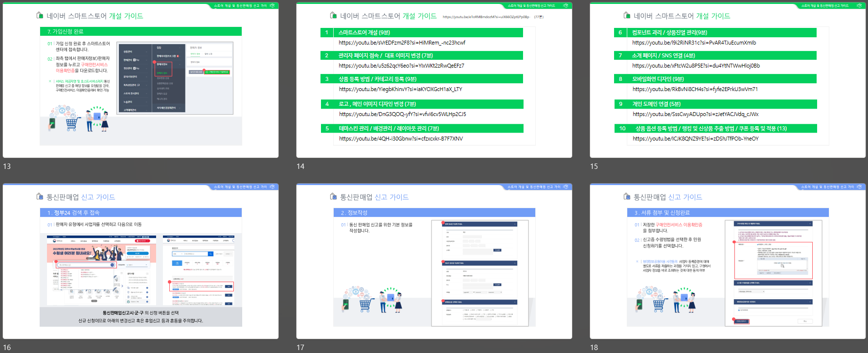Open the u5z62qcY6eo YouTube link
Image resolution: width=868 pixels, height=353 pixels.
click(401, 66)
